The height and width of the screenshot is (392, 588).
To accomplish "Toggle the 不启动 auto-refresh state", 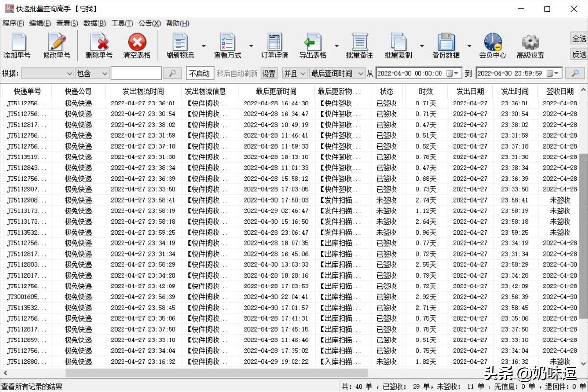I will point(199,73).
